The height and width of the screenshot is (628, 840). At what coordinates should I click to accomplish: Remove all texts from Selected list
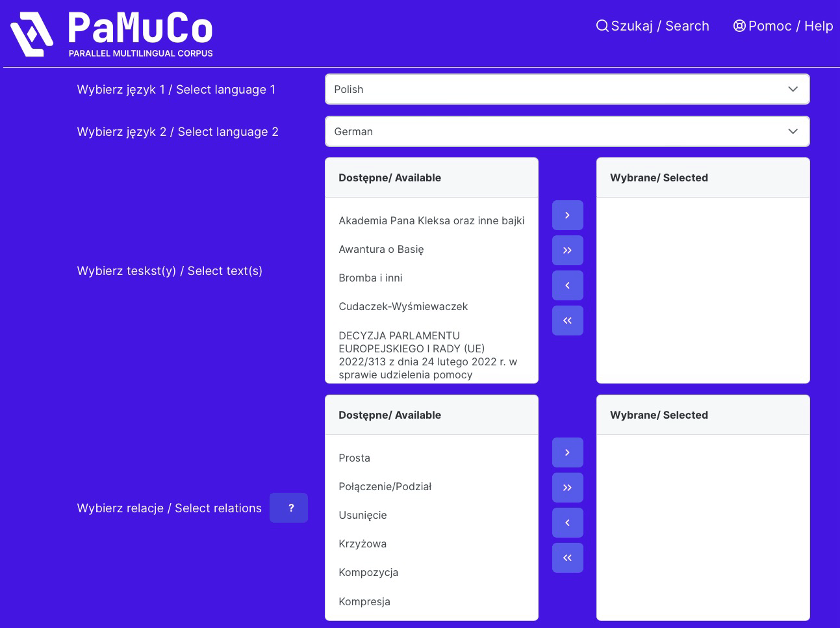tap(567, 321)
